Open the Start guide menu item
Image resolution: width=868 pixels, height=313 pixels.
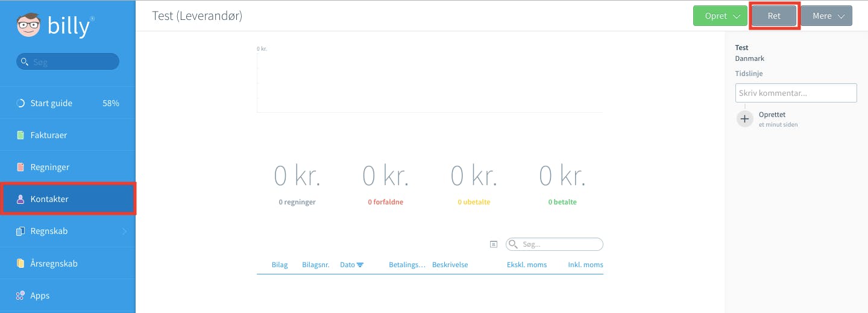(68, 103)
